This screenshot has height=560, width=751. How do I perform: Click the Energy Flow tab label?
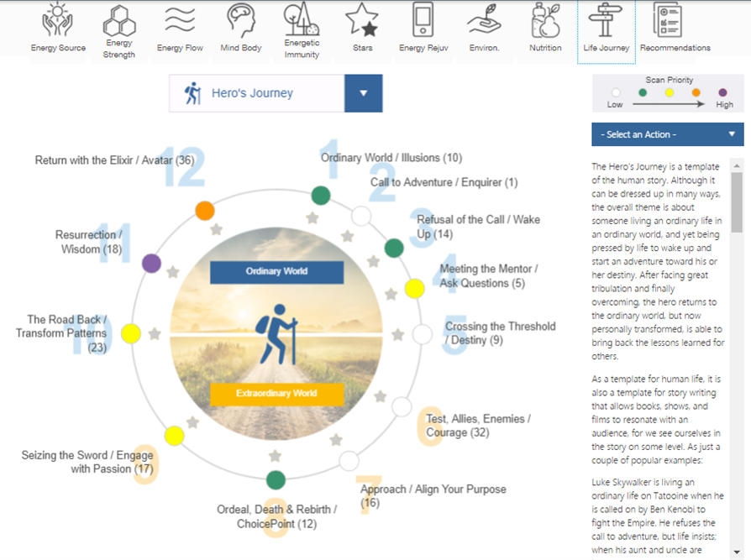(x=180, y=48)
